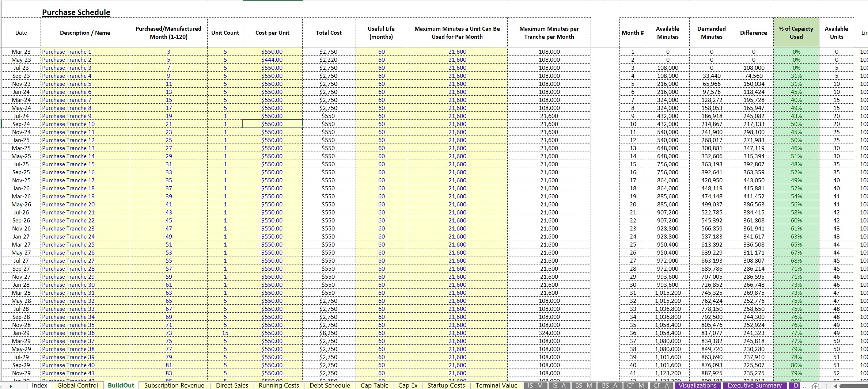The height and width of the screenshot is (389, 868).
Task: Select the Mar-23 date cell
Action: [21, 52]
